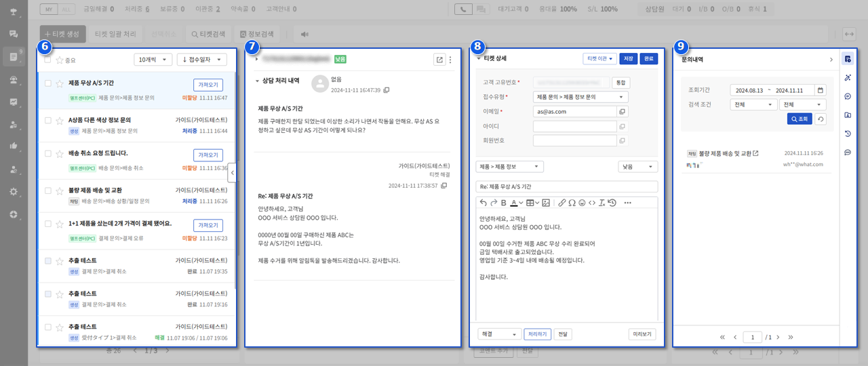Select the MY filter tab at top

[49, 9]
